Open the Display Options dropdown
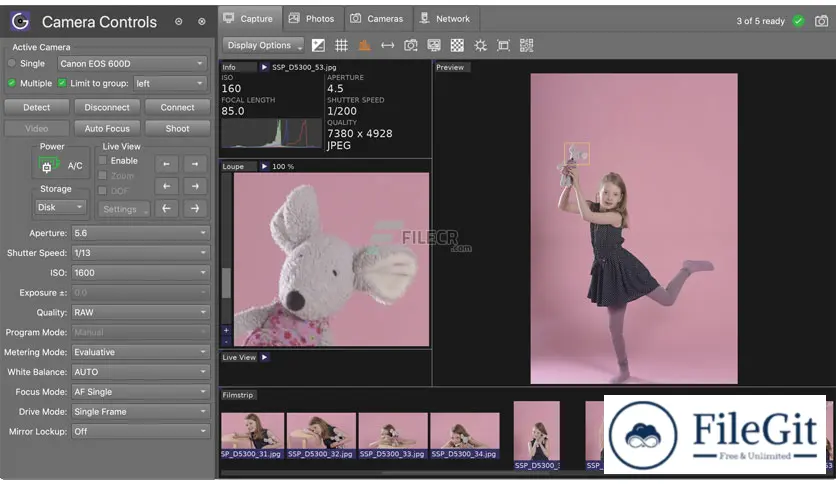The width and height of the screenshot is (836, 484). [x=263, y=45]
